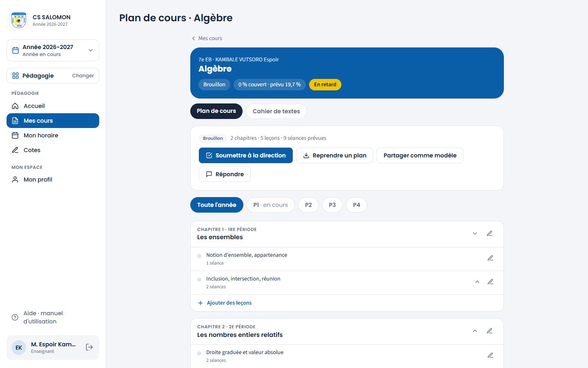Click Partager comme modèle button
Screen dimensions: 588x368
point(420,155)
